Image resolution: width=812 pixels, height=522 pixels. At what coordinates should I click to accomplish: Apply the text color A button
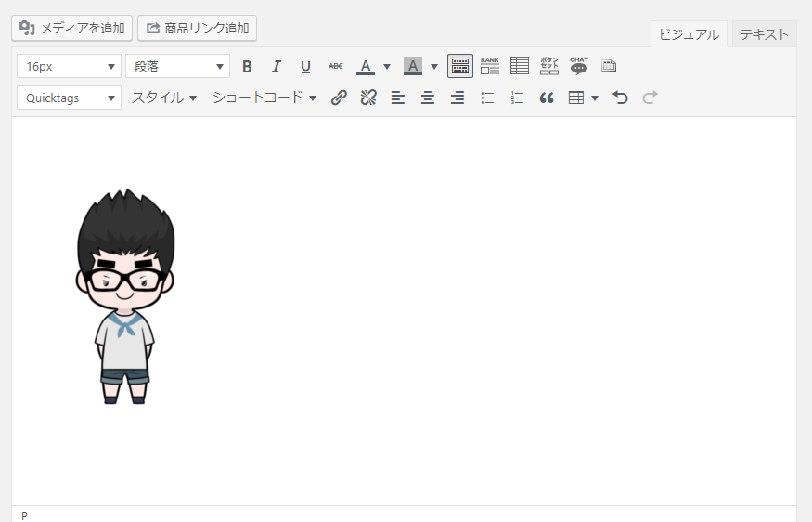click(366, 66)
